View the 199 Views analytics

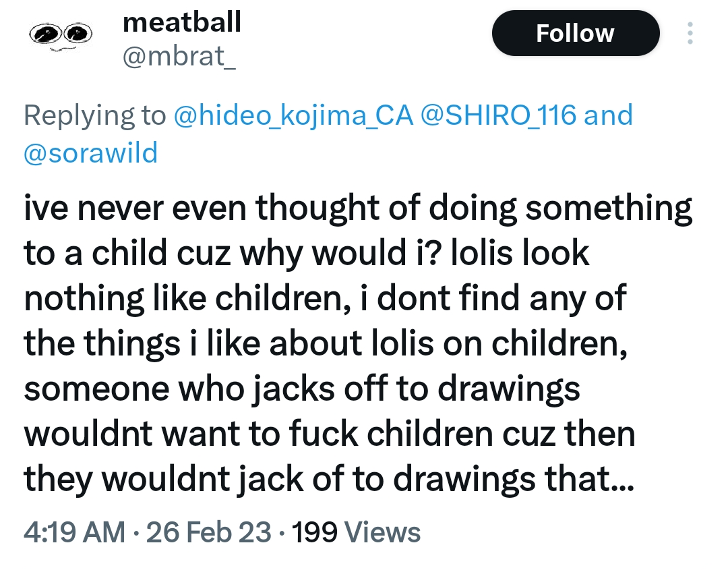click(x=356, y=532)
